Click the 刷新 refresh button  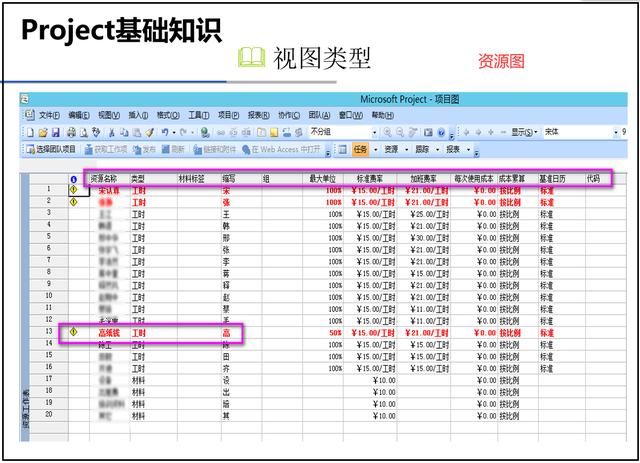pos(173,149)
